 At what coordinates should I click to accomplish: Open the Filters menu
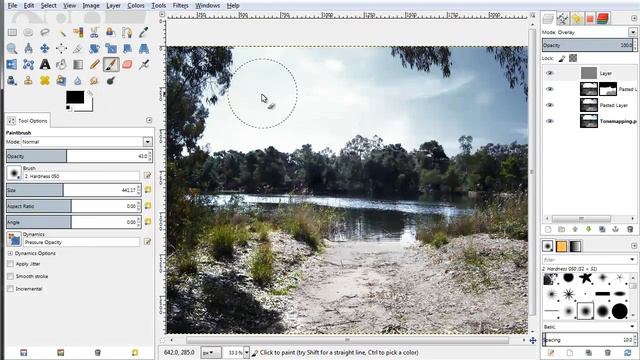[x=180, y=5]
